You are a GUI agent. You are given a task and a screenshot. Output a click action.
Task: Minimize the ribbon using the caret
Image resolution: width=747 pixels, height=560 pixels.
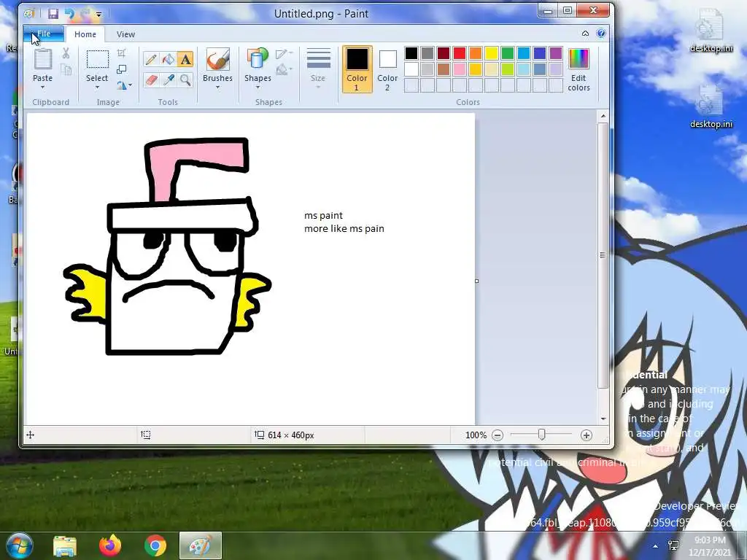[585, 34]
